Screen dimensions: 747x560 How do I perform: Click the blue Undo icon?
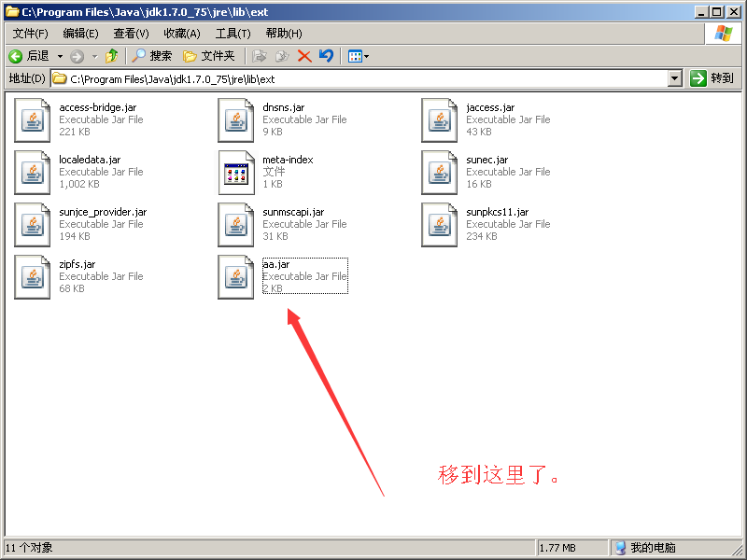point(326,56)
